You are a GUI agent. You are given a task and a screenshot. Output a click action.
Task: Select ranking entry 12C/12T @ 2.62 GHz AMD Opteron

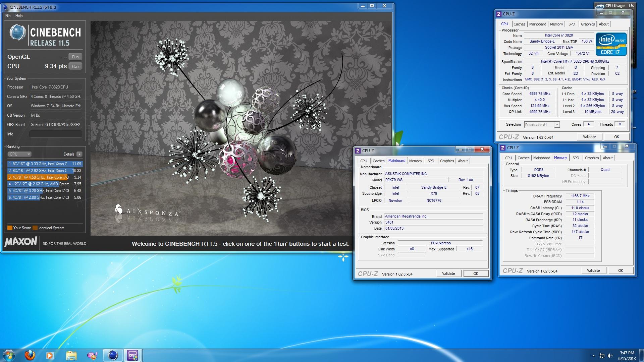45,184
